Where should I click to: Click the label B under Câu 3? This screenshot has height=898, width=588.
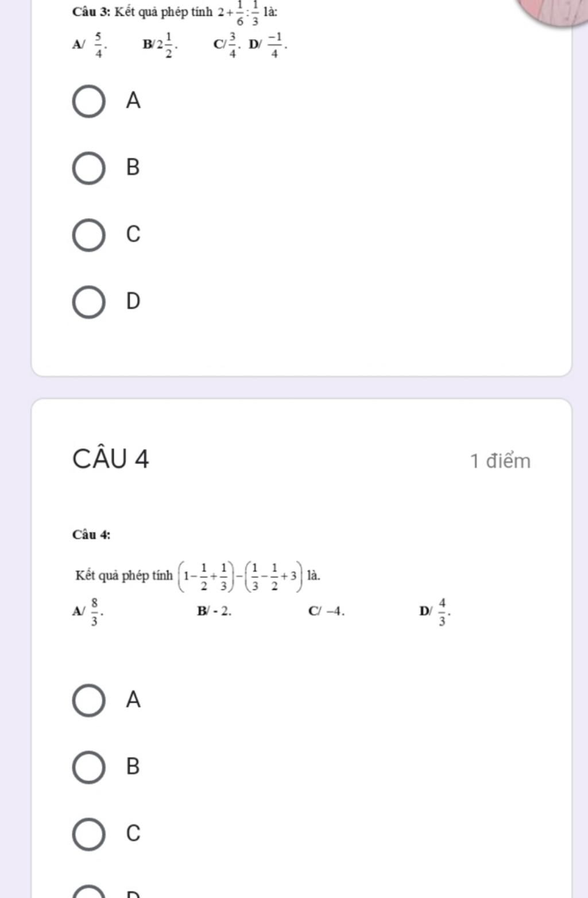point(133,167)
